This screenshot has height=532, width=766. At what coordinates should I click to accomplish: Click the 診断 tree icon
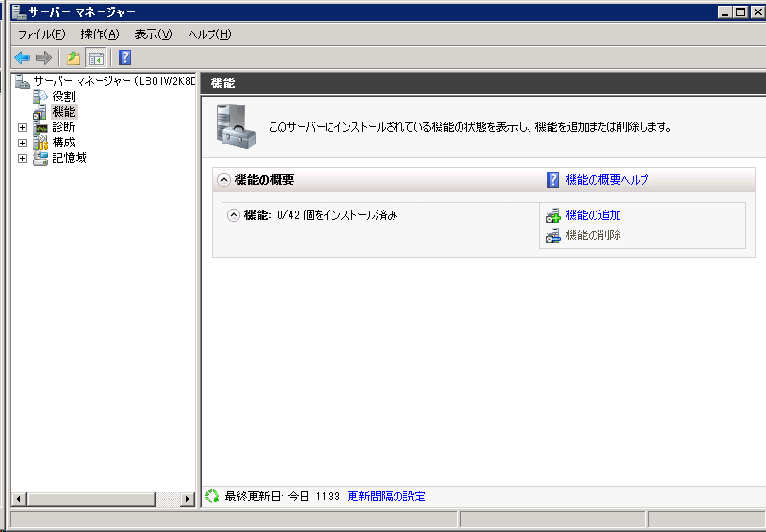pos(40,127)
